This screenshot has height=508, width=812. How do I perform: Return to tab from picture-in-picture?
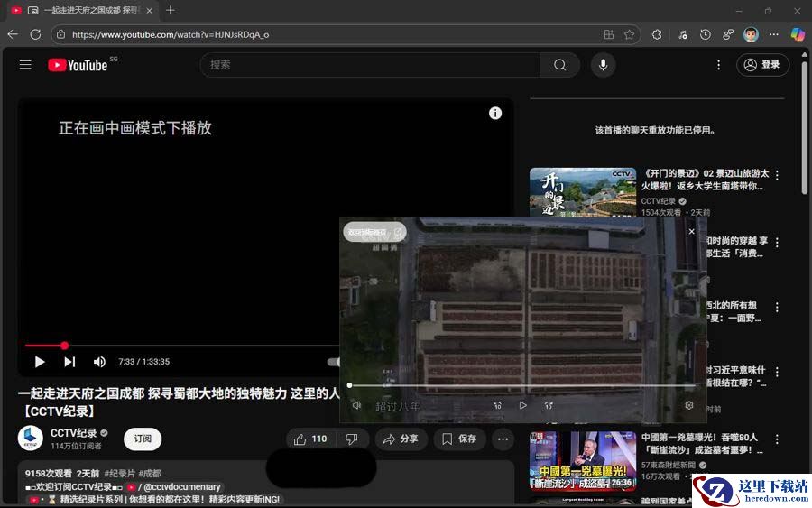(375, 233)
